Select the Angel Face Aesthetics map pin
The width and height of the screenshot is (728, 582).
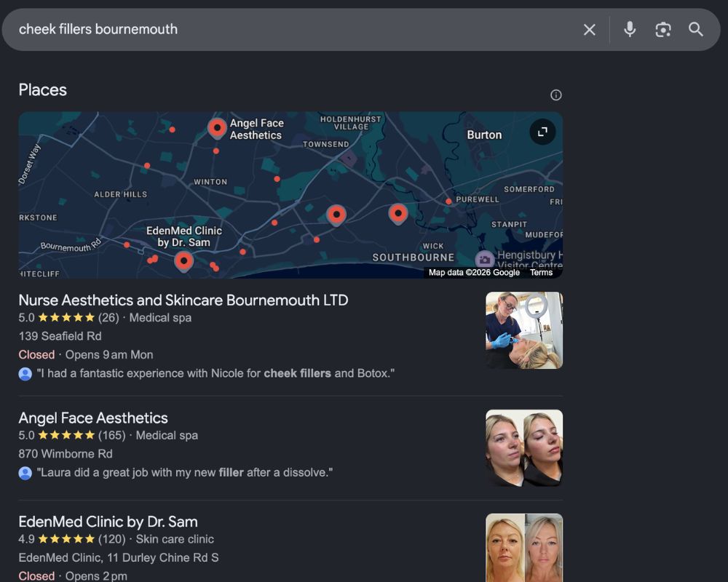click(217, 128)
